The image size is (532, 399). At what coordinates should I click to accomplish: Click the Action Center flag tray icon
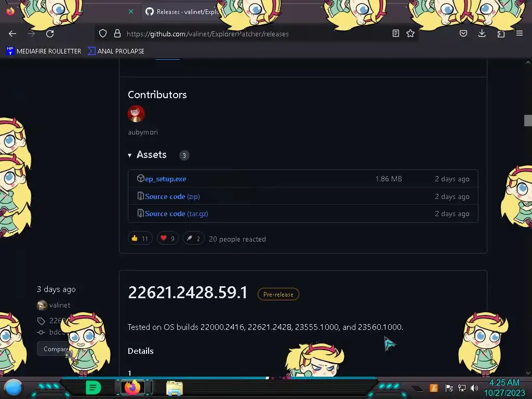[449, 388]
